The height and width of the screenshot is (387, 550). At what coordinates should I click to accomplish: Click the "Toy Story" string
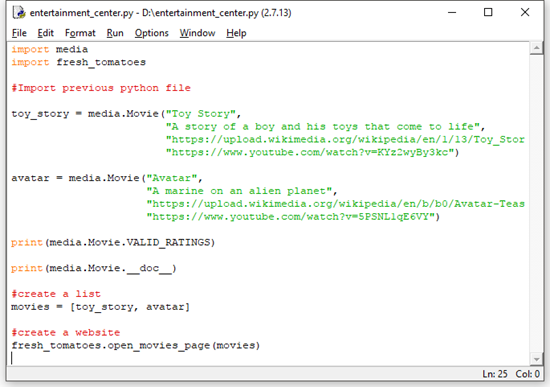pyautogui.click(x=201, y=114)
